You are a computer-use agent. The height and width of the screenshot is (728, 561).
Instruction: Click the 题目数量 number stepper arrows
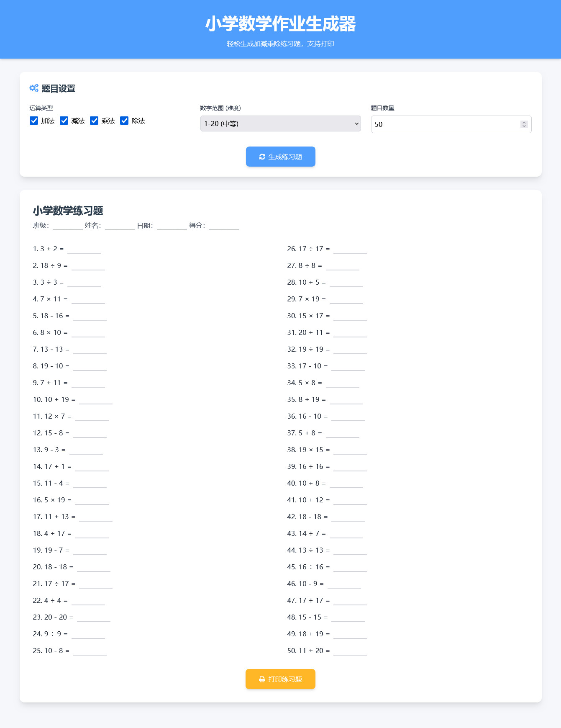point(524,124)
